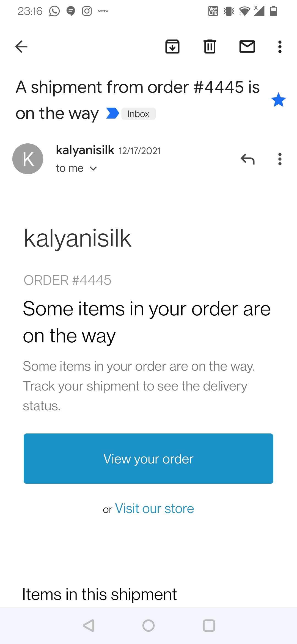The image size is (297, 644).
Task: Tap the WhatsApp notification icon in status bar
Action: click(x=54, y=11)
